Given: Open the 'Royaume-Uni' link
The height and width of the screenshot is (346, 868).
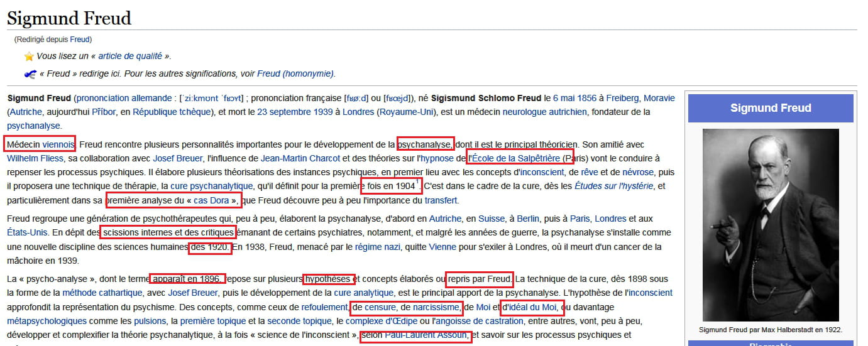Looking at the screenshot, I should click(x=407, y=112).
